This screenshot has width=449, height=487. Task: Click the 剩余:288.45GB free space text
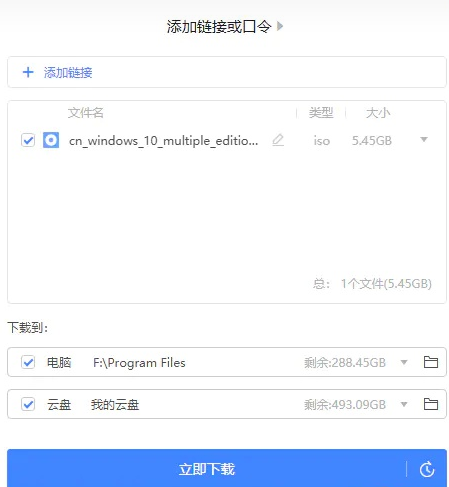click(345, 362)
